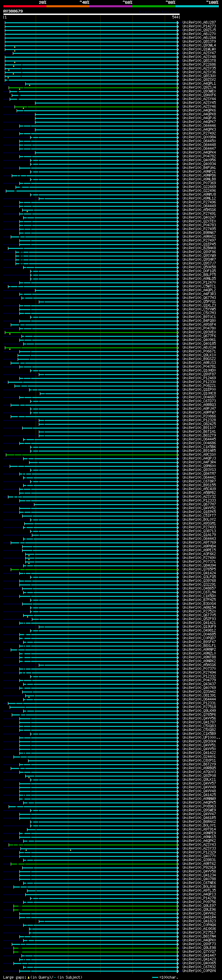
Task: Click the =100char. scale legend text
Action: pos(168,977)
